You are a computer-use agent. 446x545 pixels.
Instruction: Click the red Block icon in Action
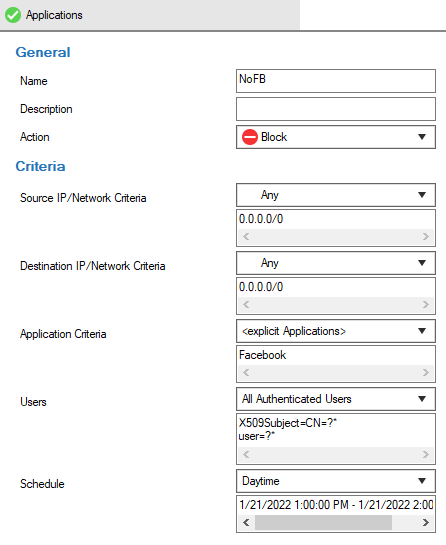coord(250,137)
